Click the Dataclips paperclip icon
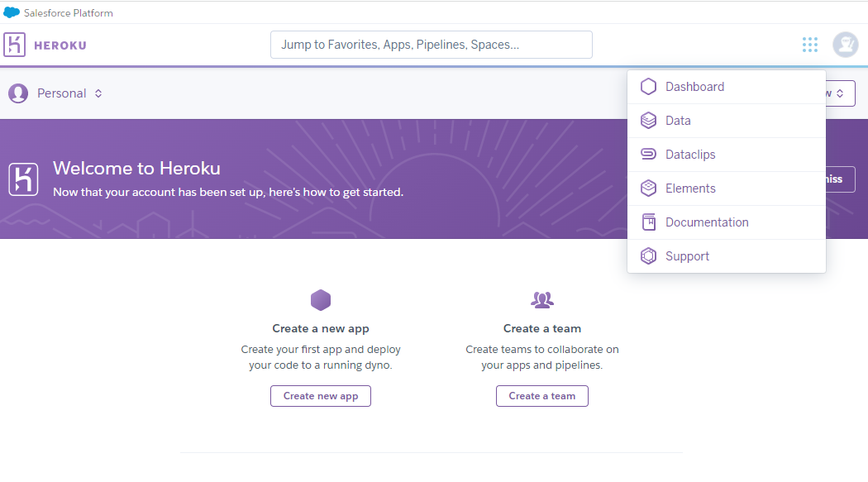 (x=648, y=154)
